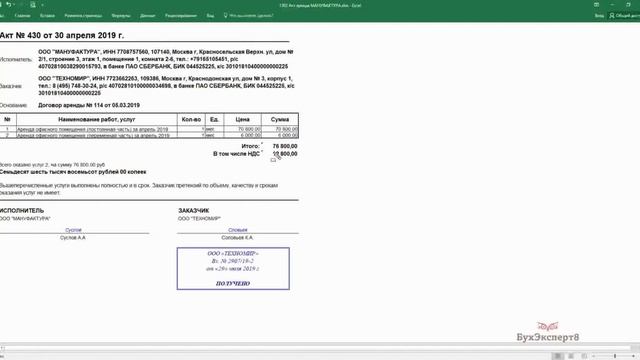Open the Вставка ribbon tab

click(47, 16)
